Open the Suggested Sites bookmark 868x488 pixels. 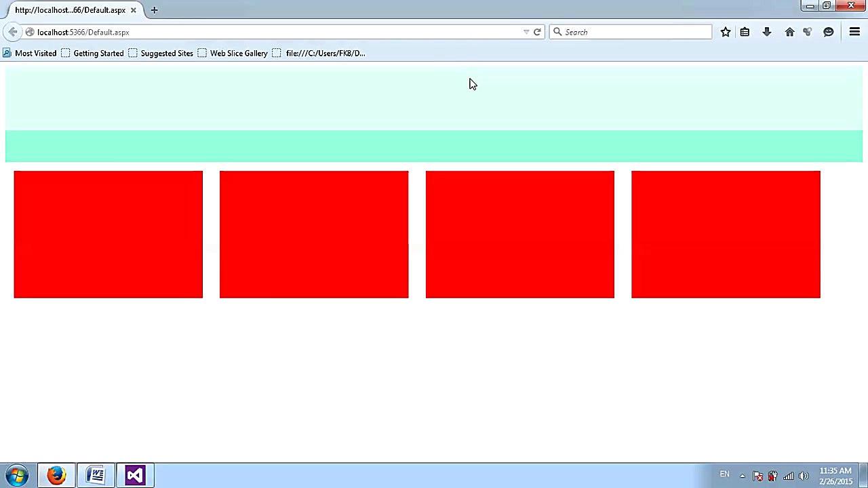(161, 53)
